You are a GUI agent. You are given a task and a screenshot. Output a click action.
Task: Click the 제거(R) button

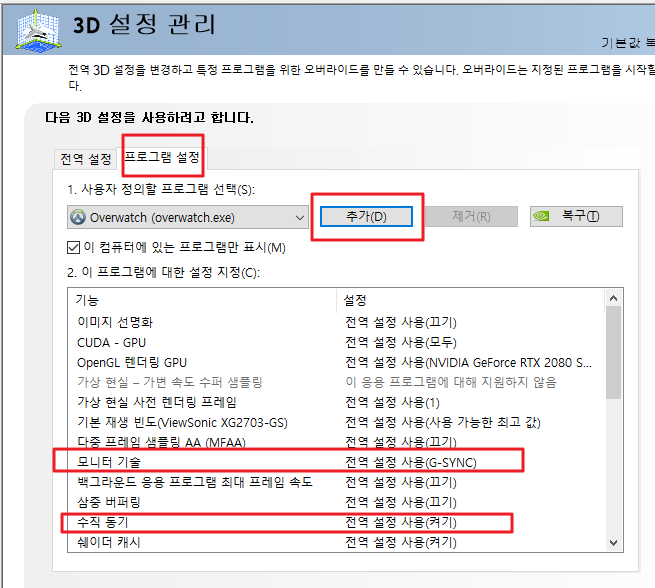coord(471,216)
